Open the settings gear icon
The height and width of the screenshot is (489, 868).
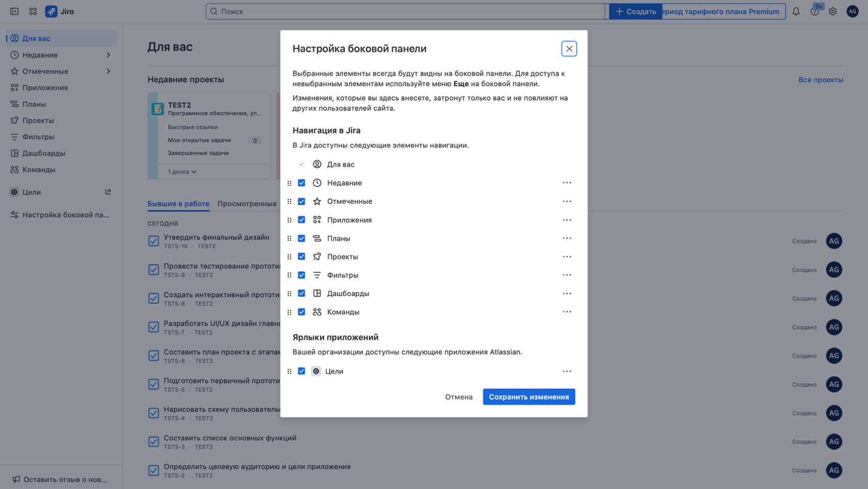click(x=833, y=12)
